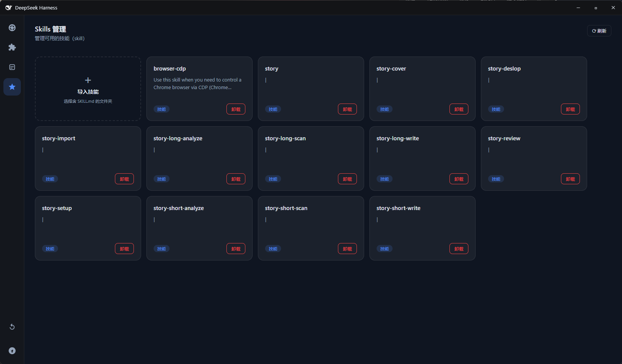Click the 技能 tag on the story-cover card
The width and height of the screenshot is (622, 364).
pos(385,109)
